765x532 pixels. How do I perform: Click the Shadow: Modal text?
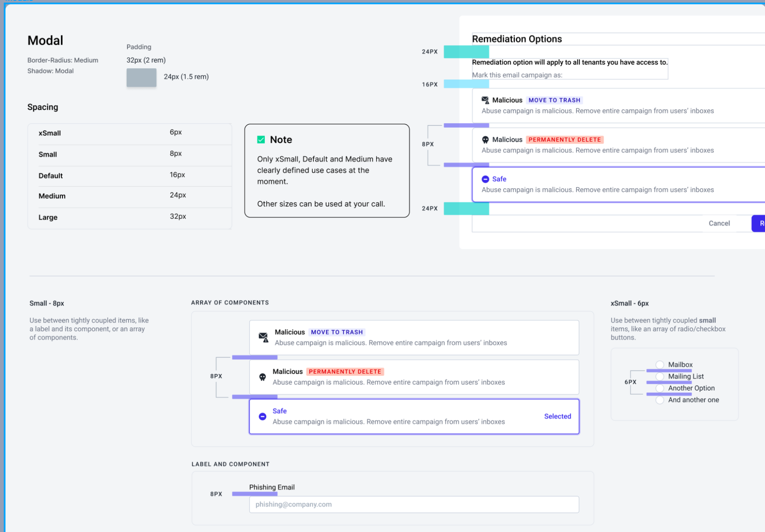pyautogui.click(x=51, y=71)
